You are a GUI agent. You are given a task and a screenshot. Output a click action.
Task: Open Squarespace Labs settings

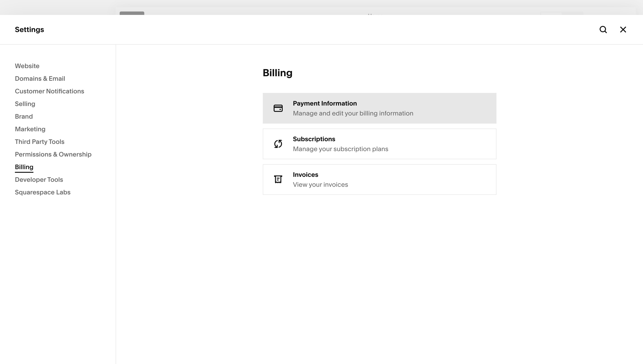pyautogui.click(x=42, y=192)
